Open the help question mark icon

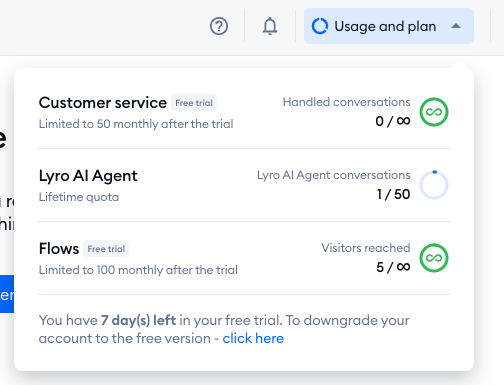point(219,26)
